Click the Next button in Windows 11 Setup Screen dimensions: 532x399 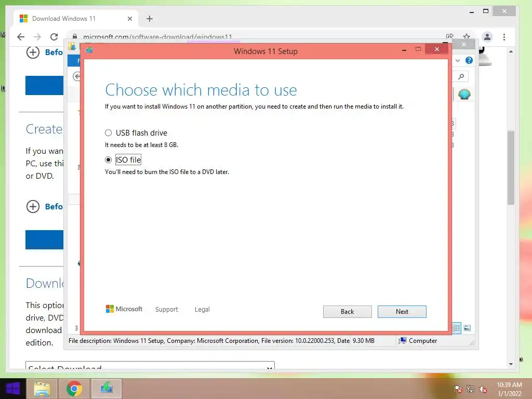click(x=402, y=312)
